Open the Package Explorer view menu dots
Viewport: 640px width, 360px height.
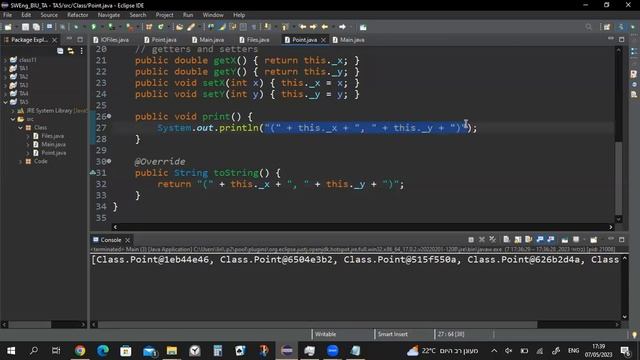[82, 51]
